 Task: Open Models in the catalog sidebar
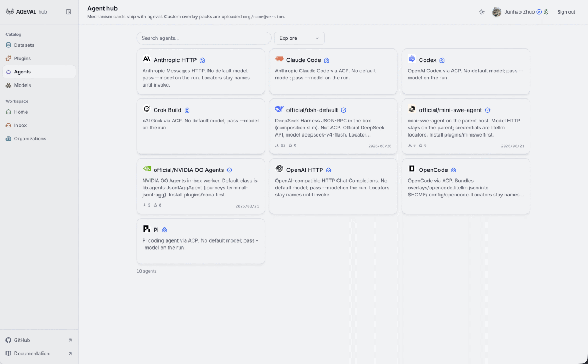[39, 85]
